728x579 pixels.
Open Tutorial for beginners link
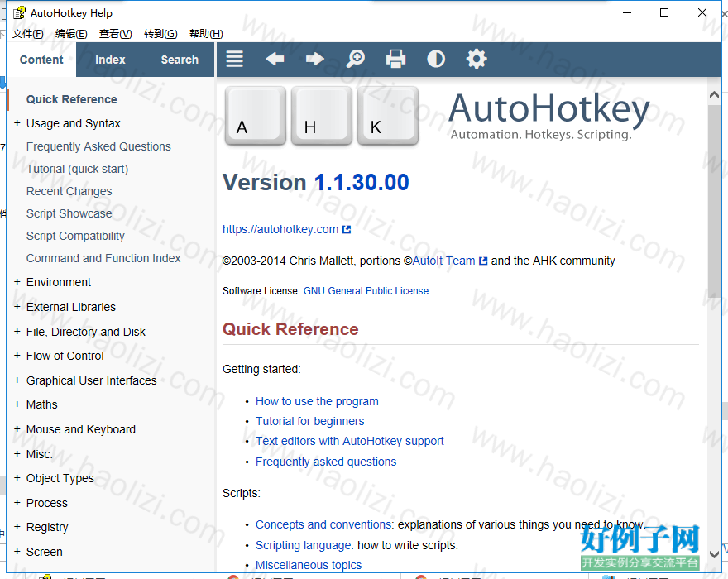tap(309, 421)
